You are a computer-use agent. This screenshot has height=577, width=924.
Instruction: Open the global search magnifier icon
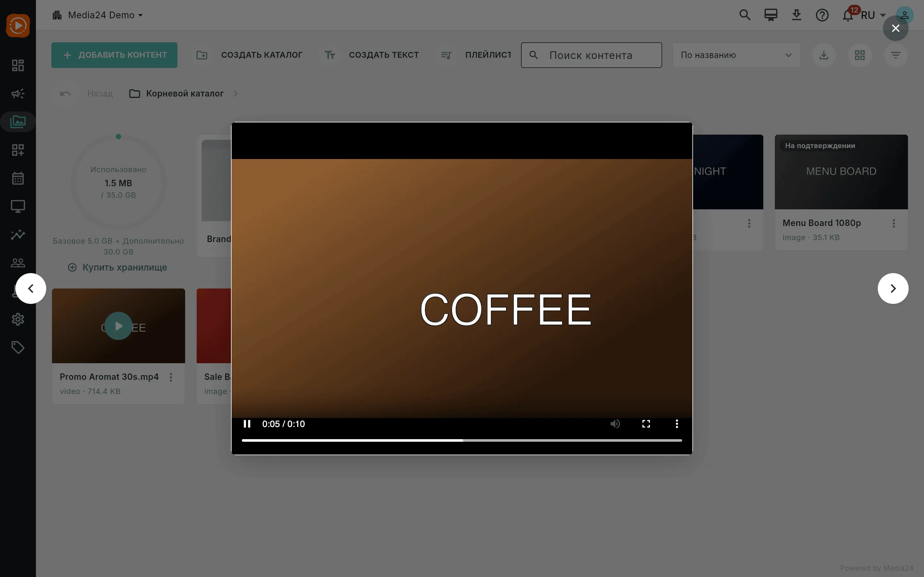tap(745, 15)
